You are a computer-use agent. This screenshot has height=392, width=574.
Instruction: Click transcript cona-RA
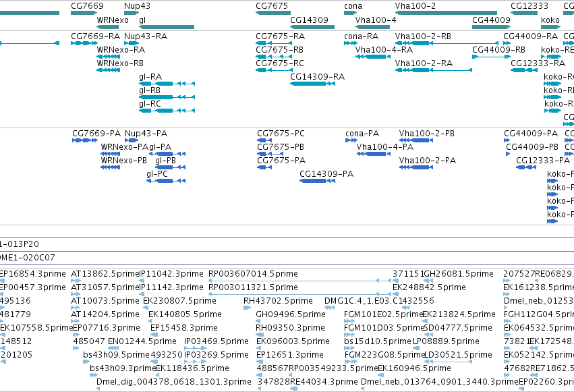tap(362, 36)
